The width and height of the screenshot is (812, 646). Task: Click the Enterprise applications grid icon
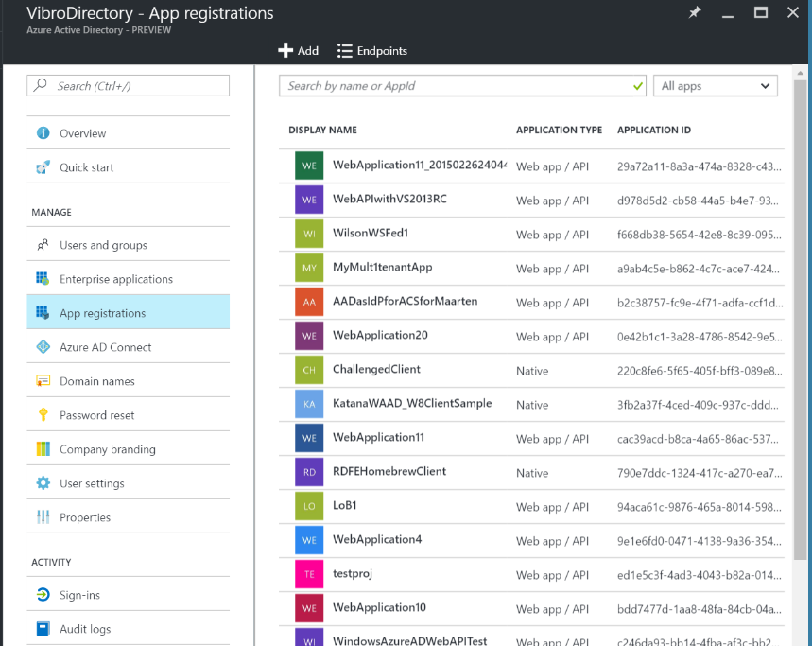point(43,279)
